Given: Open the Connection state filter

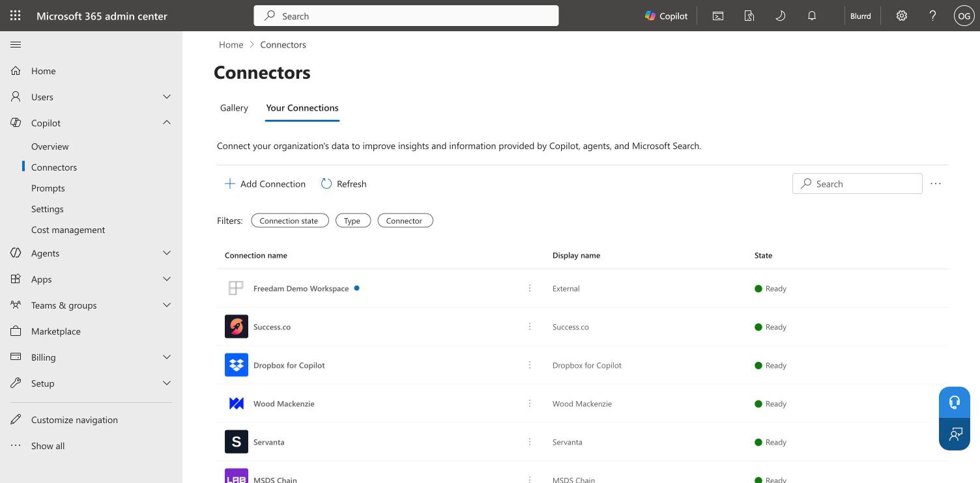Looking at the screenshot, I should tap(289, 221).
